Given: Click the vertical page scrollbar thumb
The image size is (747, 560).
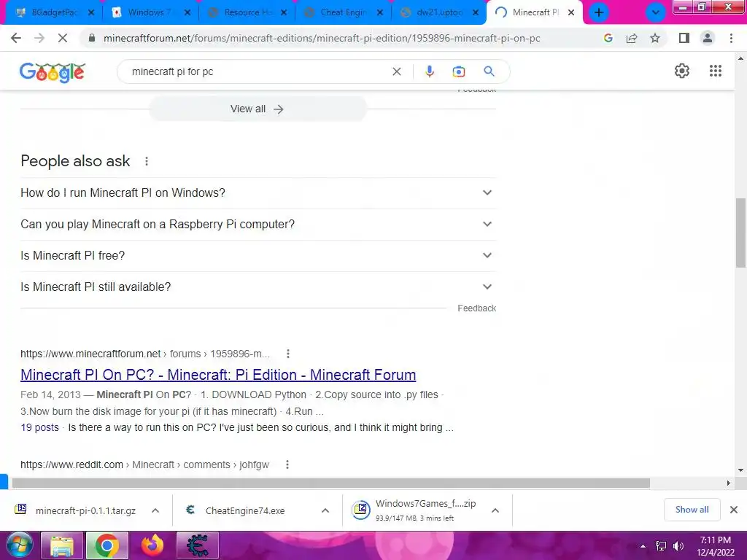Looking at the screenshot, I should pyautogui.click(x=740, y=233).
